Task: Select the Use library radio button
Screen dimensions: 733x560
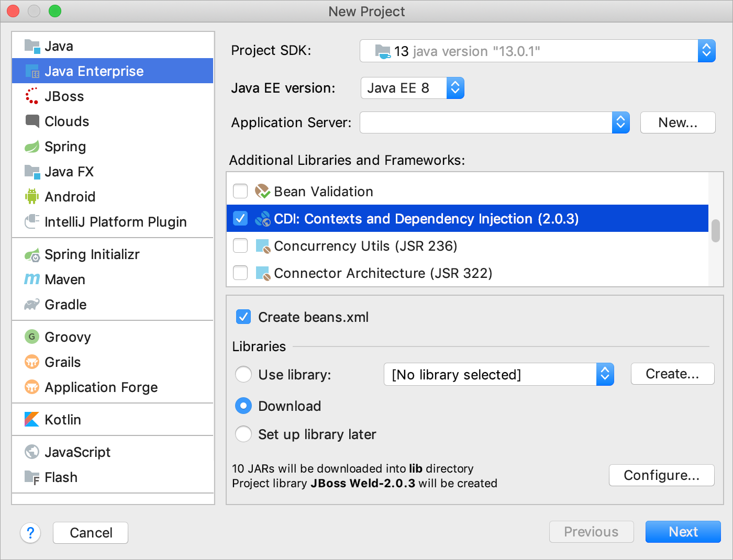Action: click(243, 374)
